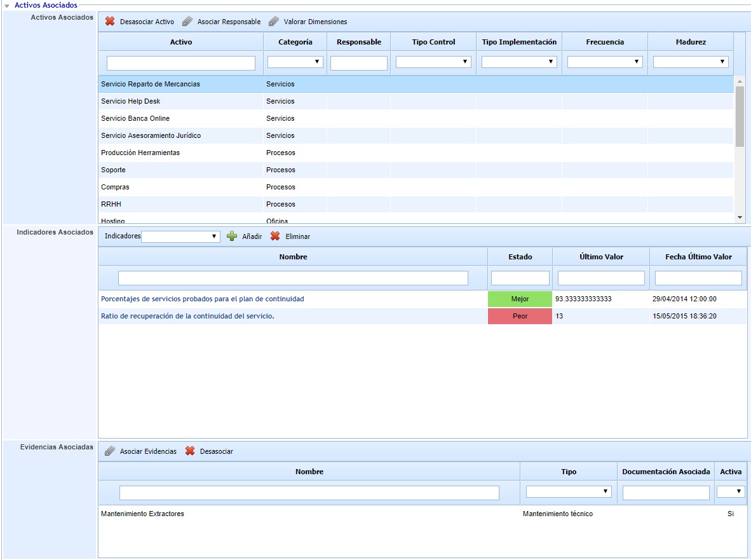Click the red Peor status cell
Viewport: 751px width, 560px height.
(520, 316)
